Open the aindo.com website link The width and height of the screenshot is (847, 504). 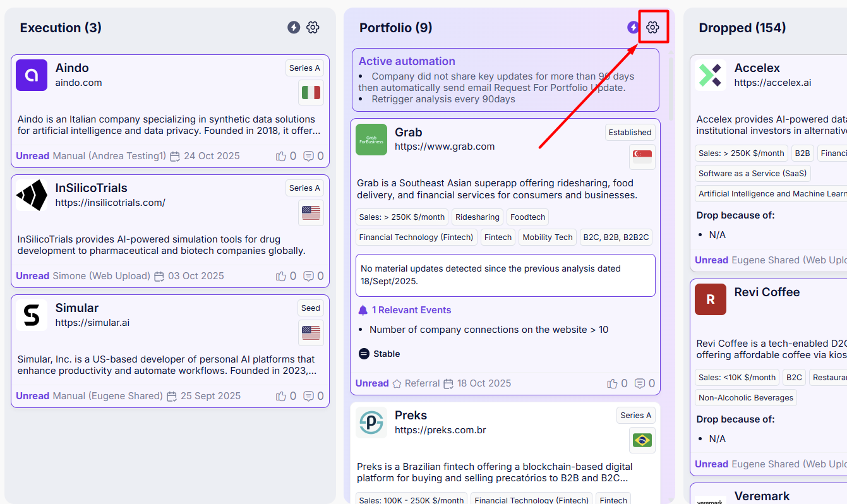[x=78, y=83]
